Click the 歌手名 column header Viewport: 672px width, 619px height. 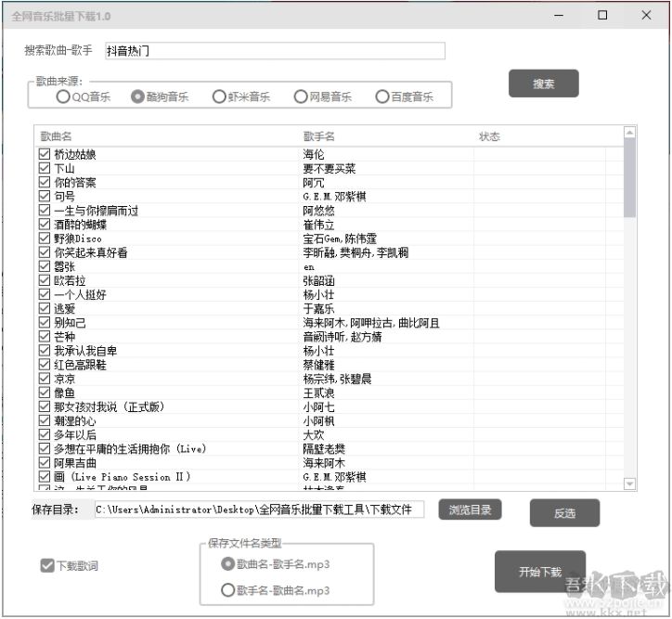318,136
